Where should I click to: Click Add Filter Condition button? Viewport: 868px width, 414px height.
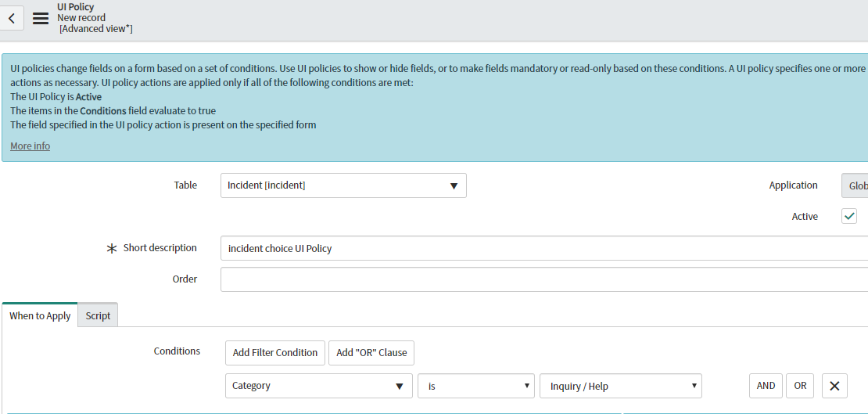pos(275,352)
